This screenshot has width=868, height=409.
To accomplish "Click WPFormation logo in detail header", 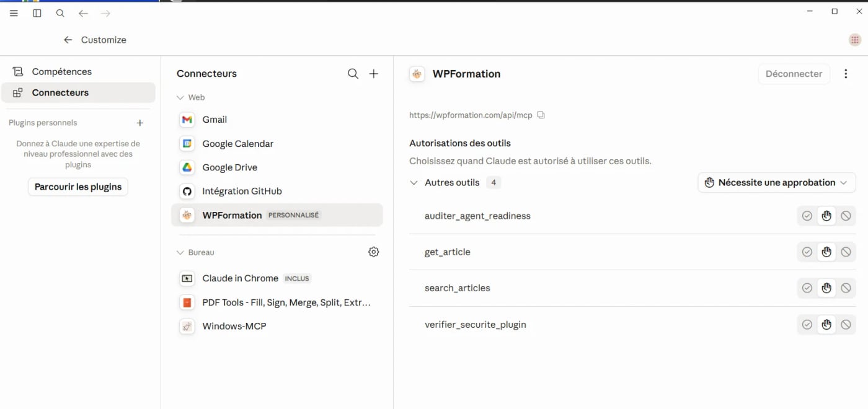I will click(x=417, y=74).
